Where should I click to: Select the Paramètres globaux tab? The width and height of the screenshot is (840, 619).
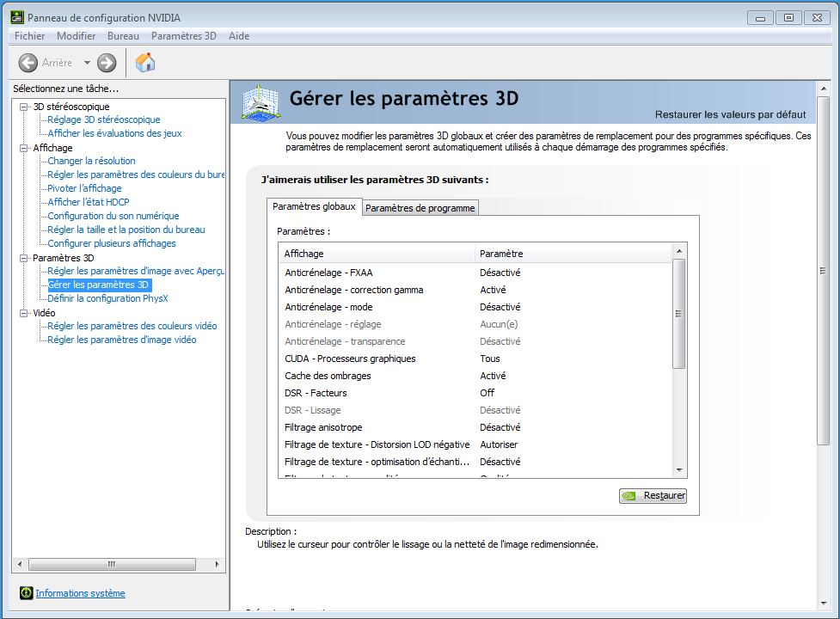pyautogui.click(x=314, y=206)
